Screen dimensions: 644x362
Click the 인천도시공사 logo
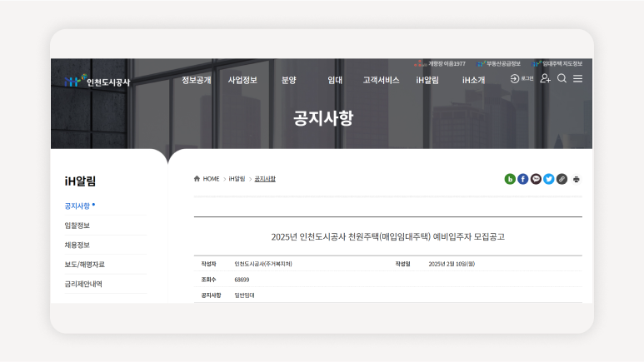97,81
